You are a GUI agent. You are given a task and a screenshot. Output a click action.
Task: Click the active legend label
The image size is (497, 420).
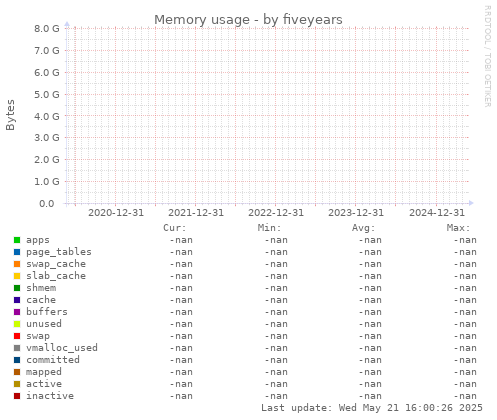coord(44,384)
